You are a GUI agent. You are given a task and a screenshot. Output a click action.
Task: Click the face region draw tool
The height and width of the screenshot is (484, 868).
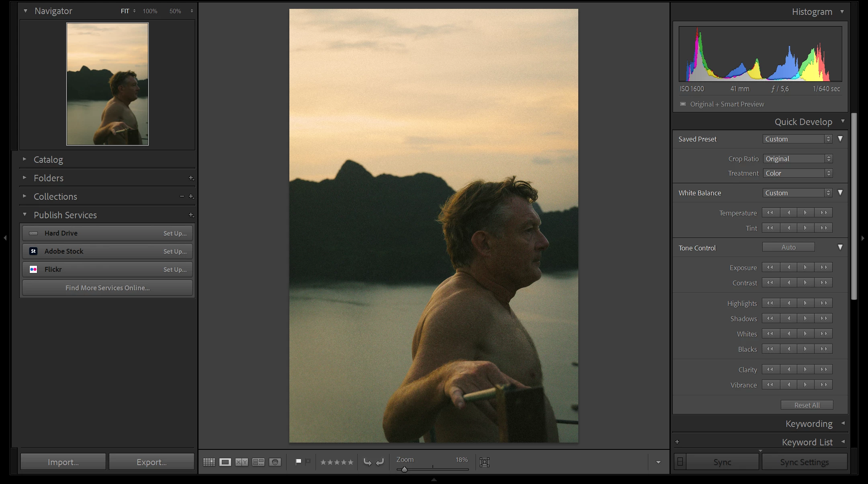[x=485, y=462]
